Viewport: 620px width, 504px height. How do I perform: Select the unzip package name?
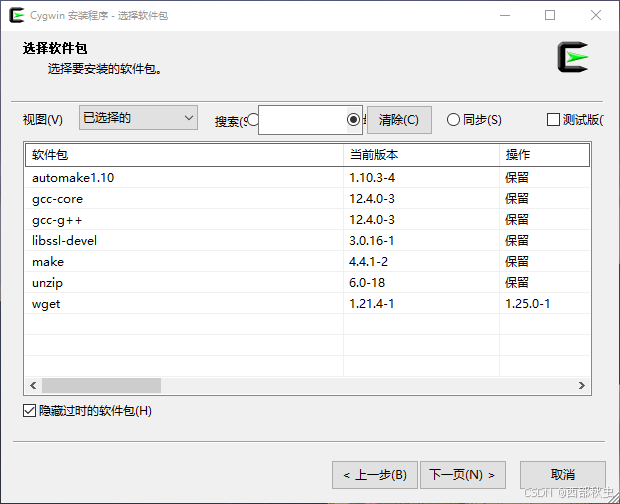(47, 283)
